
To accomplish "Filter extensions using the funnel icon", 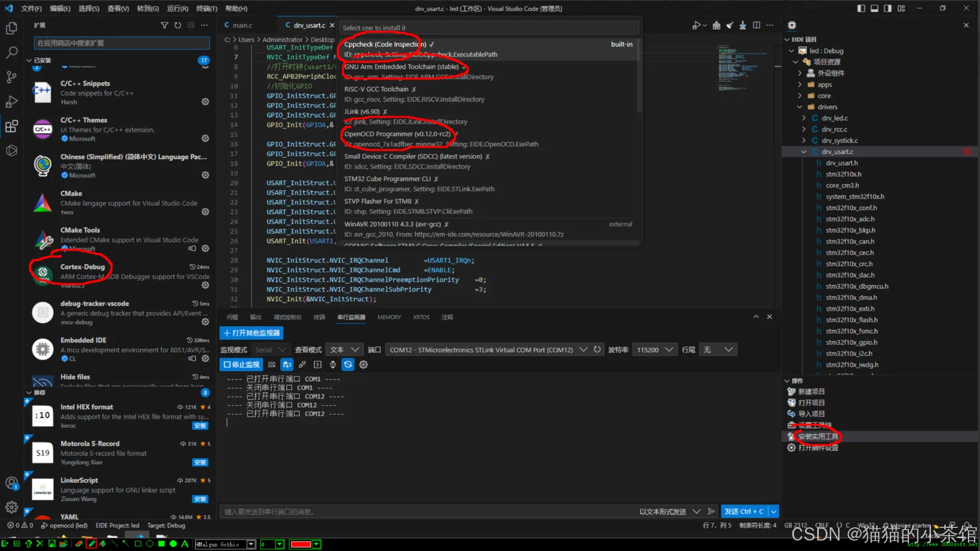I will 164,25.
